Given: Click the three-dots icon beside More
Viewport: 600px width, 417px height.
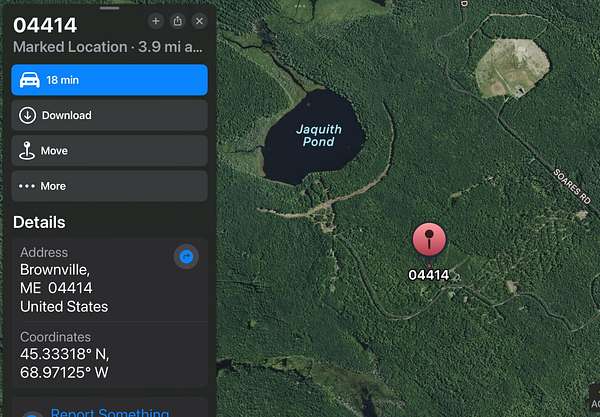Looking at the screenshot, I should [x=27, y=186].
